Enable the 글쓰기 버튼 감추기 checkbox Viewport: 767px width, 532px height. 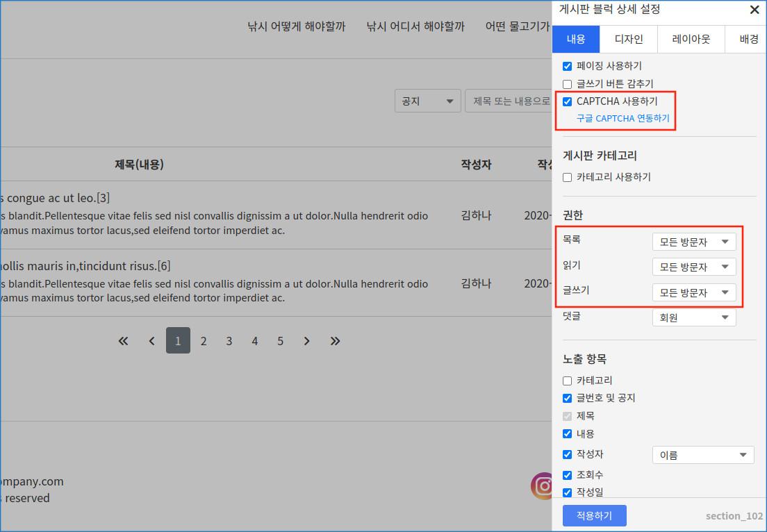568,84
